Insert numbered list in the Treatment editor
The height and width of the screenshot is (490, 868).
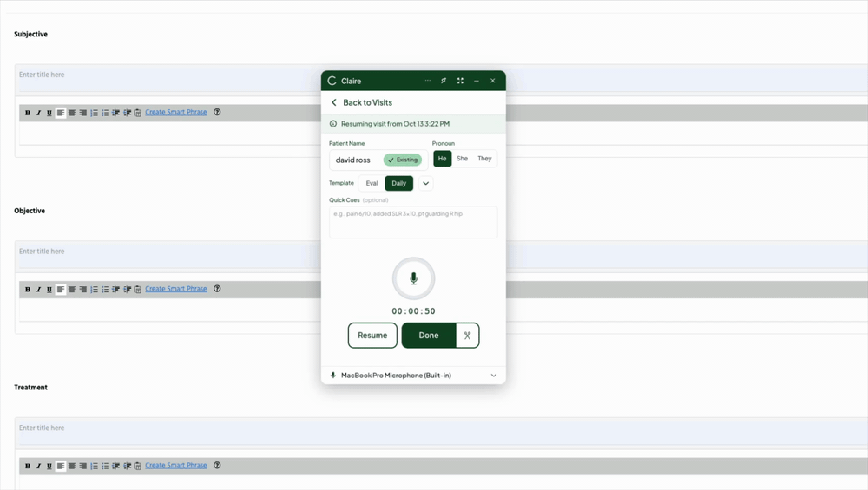pos(94,467)
